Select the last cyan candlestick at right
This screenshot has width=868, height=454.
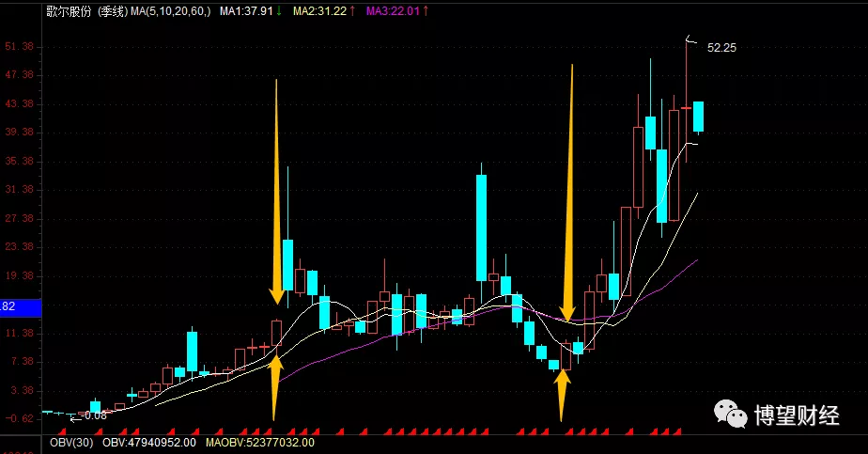point(699,117)
